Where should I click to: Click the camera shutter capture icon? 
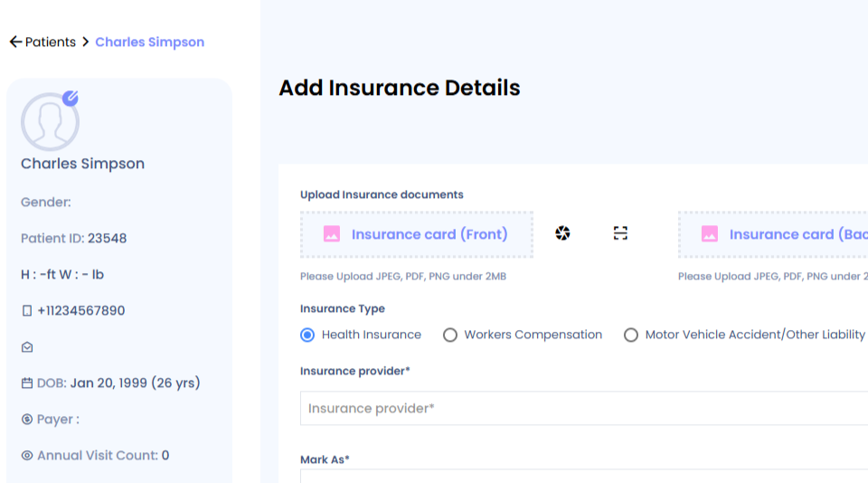(x=562, y=233)
